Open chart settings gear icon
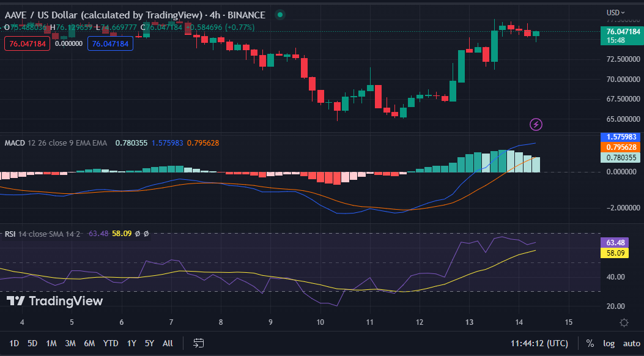Screen dimensions: 644x356 pos(624,322)
